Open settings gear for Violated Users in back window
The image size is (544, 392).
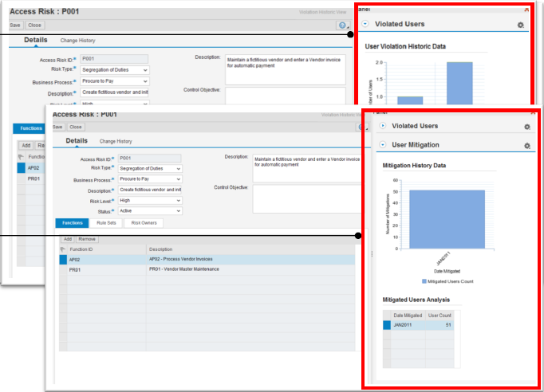click(520, 25)
